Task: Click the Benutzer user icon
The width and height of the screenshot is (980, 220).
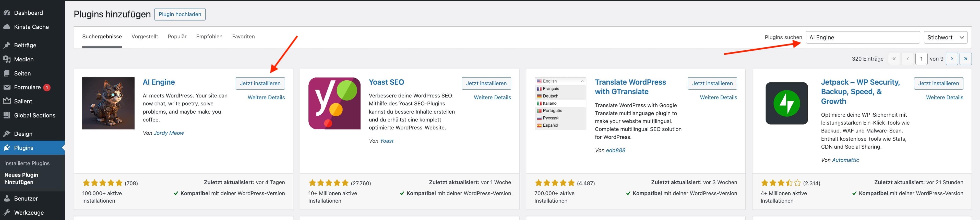Action: point(6,198)
